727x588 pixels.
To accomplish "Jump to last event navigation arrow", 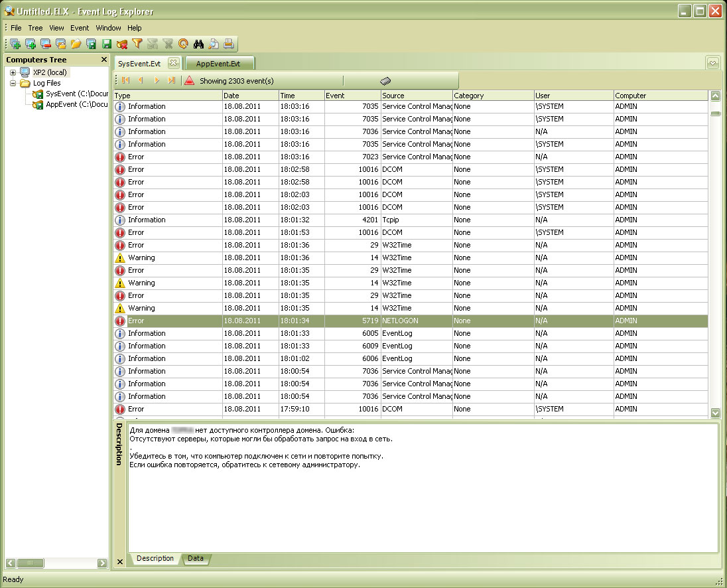I will click(172, 80).
